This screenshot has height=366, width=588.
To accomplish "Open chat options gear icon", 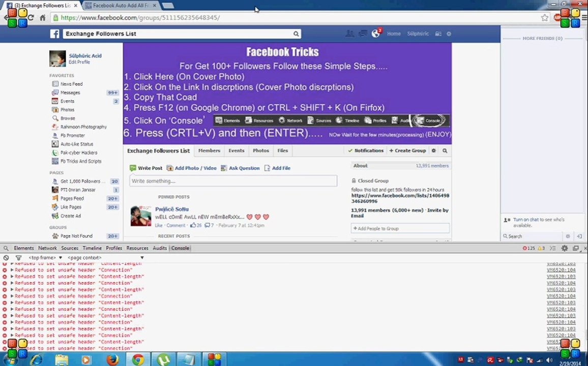I will (568, 236).
